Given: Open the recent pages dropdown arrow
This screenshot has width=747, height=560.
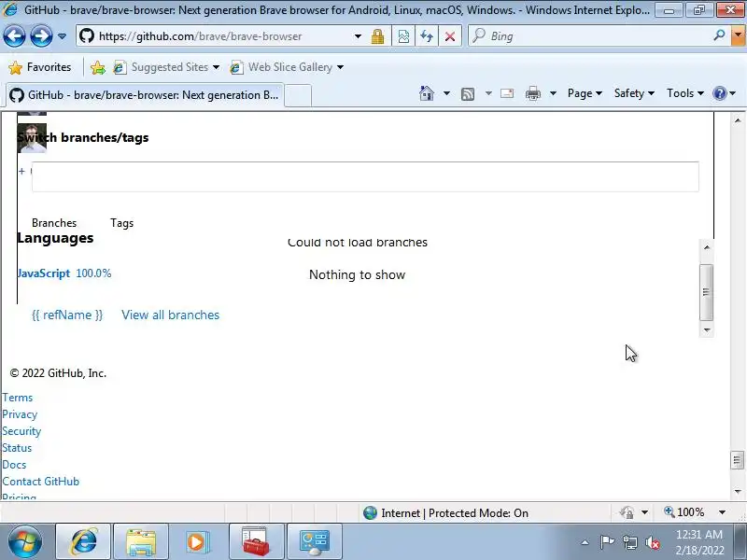Looking at the screenshot, I should point(62,36).
